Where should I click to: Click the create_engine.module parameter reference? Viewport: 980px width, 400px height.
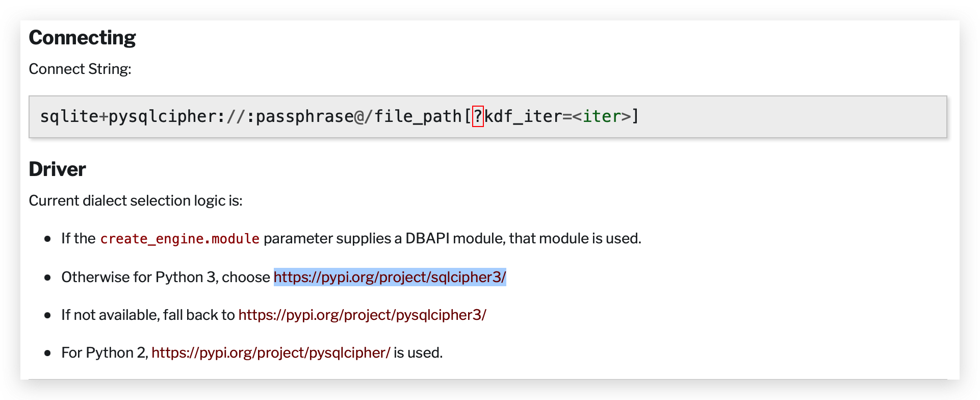click(x=179, y=239)
